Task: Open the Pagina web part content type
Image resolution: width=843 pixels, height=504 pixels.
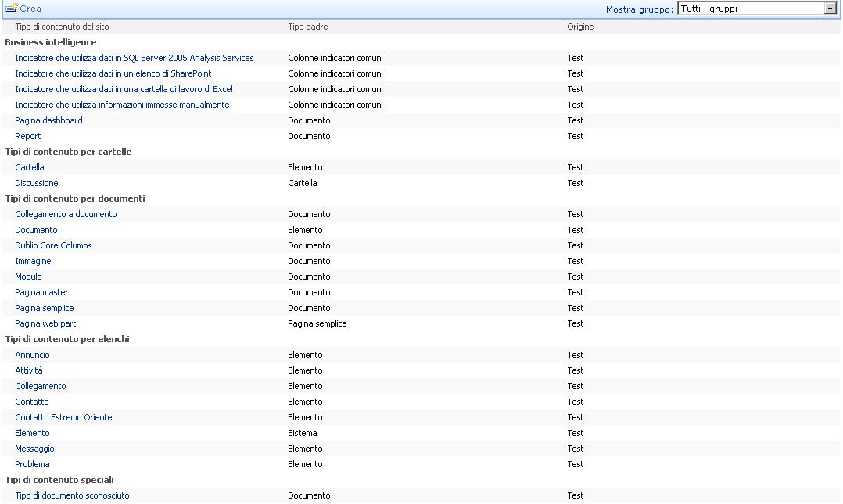Action: pos(45,323)
